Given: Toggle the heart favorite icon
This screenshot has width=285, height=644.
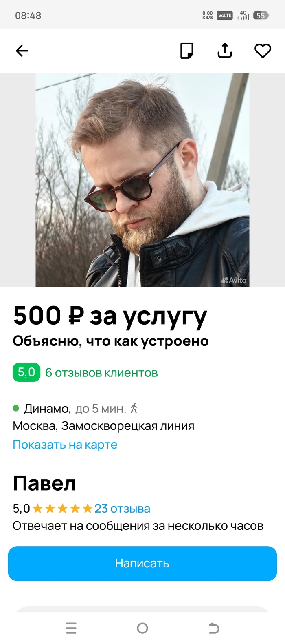Looking at the screenshot, I should (263, 51).
